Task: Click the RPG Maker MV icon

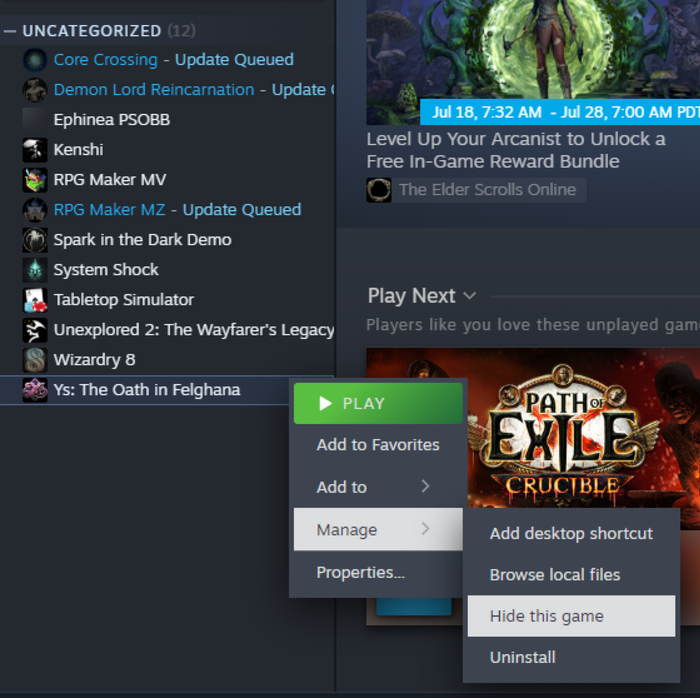Action: tap(35, 179)
